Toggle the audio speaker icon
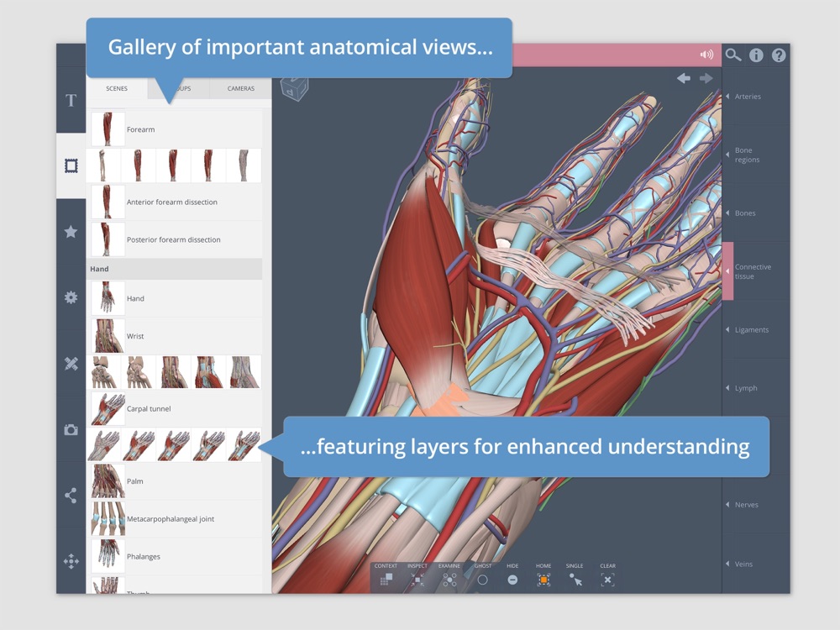Viewport: 840px width, 630px height. pos(706,55)
